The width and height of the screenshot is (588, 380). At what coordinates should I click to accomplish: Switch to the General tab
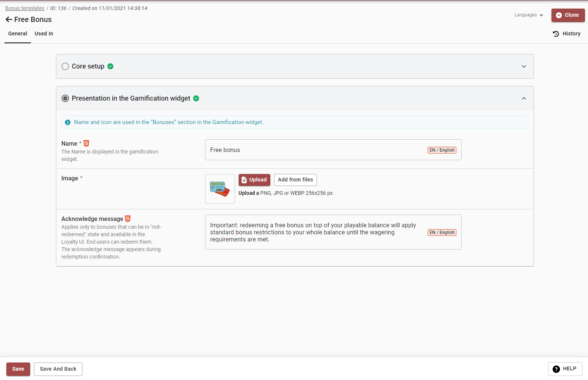coord(18,34)
